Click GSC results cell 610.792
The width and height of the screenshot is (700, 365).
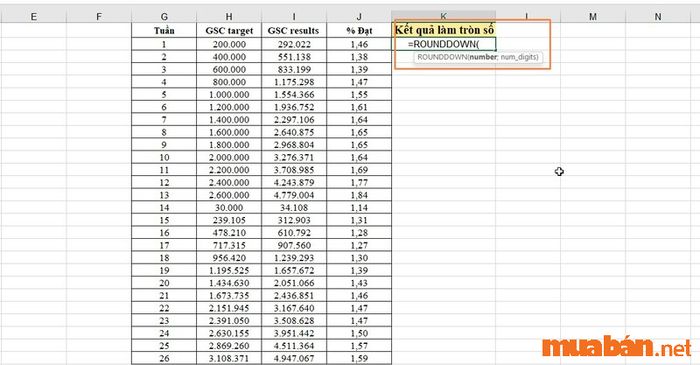tap(294, 232)
